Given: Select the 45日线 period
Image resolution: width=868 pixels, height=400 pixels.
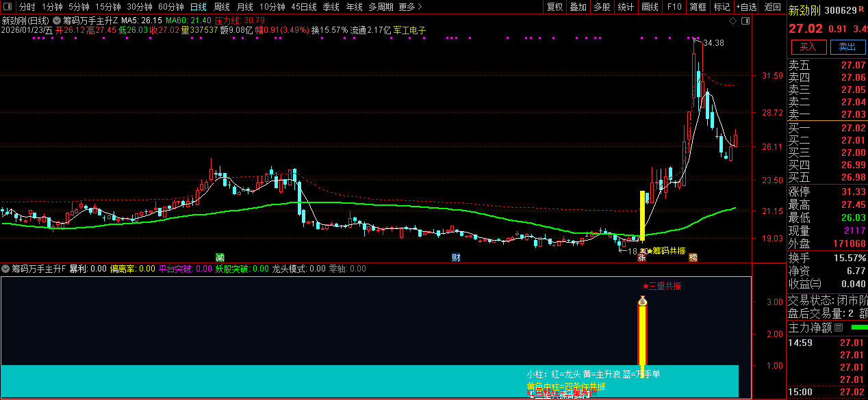Looking at the screenshot, I should 303,7.
